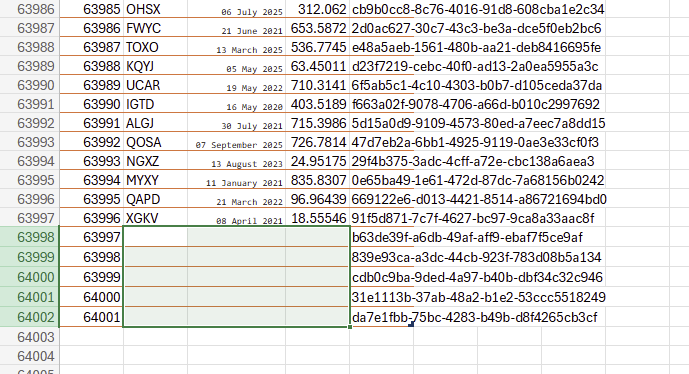Image resolution: width=689 pixels, height=374 pixels.
Task: Select the GUID starting with cb9b0cc8
Action: pos(478,9)
